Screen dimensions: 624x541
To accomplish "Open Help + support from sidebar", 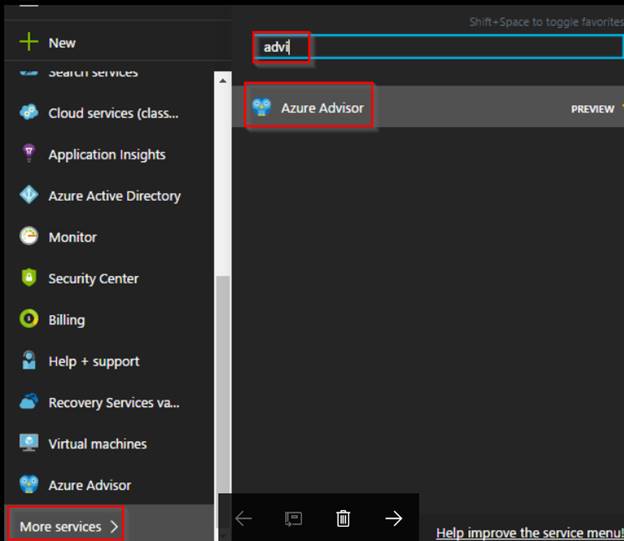I will tap(94, 361).
